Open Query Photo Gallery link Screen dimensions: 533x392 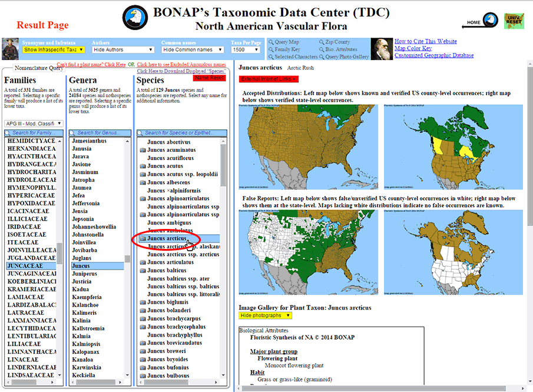(344, 57)
